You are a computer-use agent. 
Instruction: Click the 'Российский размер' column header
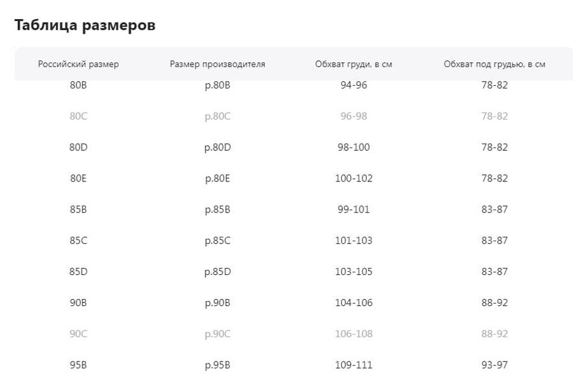tap(78, 64)
